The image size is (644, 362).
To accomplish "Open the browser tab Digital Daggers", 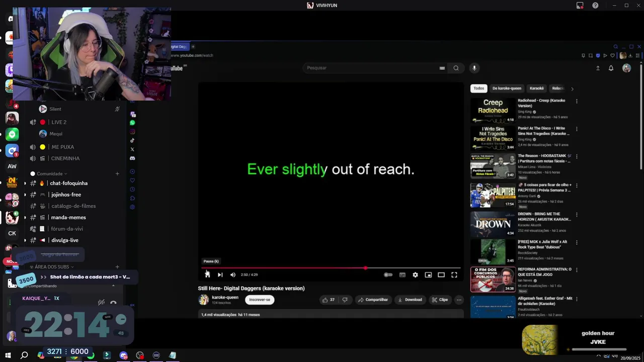I will pos(179,47).
